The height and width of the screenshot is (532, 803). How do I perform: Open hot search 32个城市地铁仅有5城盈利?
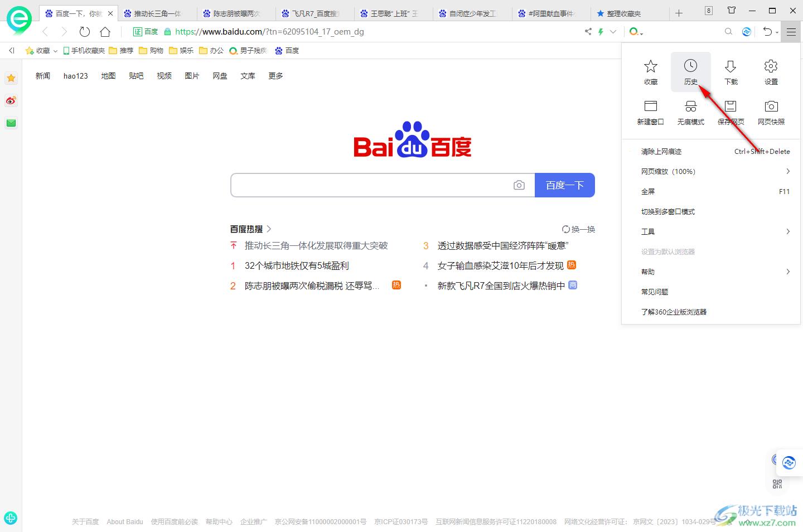point(297,266)
